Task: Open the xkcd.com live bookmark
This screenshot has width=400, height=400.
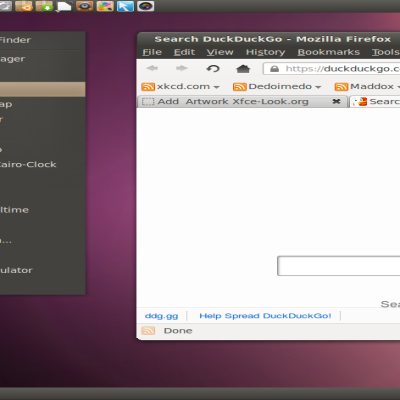Action: 180,87
